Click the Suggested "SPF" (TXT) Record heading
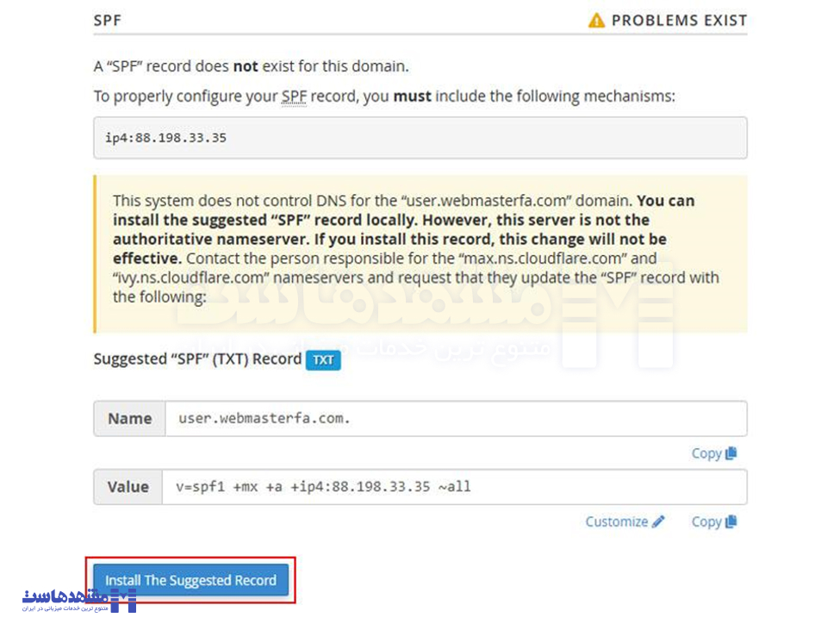Screen dimensions: 840x630 click(x=197, y=359)
